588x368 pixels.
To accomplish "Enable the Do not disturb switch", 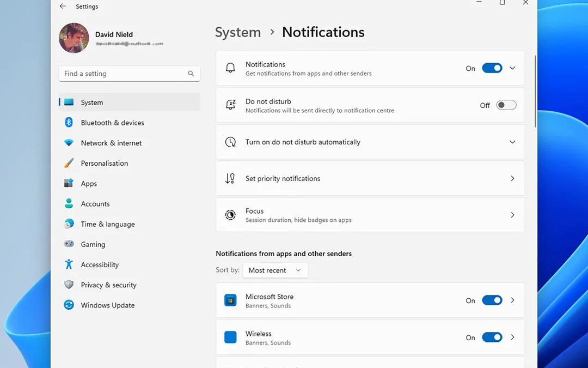I will pyautogui.click(x=506, y=105).
